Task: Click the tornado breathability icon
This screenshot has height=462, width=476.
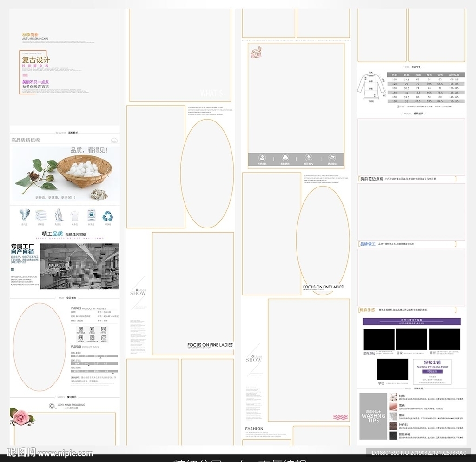Action: [25, 215]
